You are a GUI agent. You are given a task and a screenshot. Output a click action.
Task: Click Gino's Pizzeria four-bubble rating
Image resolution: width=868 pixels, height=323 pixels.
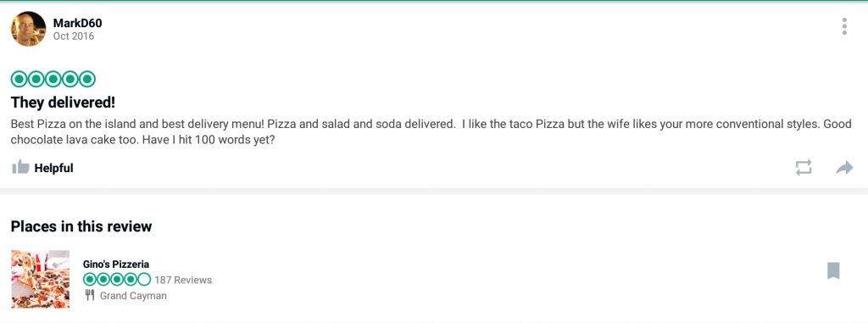(x=117, y=279)
